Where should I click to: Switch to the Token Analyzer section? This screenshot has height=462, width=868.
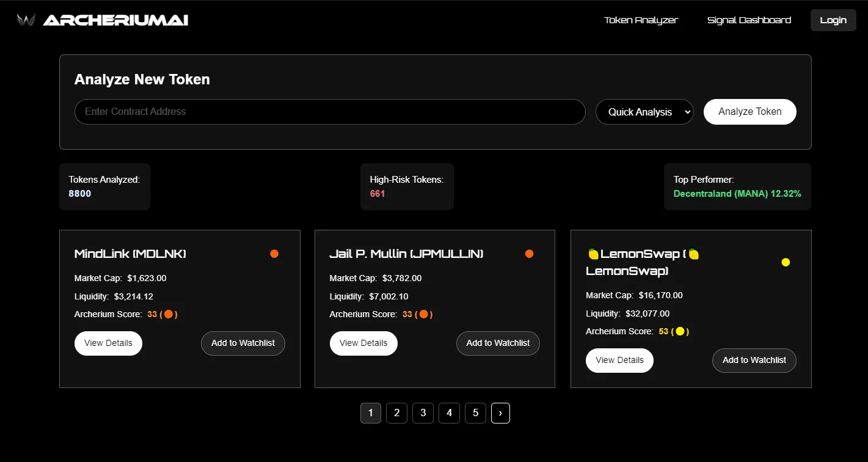tap(640, 20)
